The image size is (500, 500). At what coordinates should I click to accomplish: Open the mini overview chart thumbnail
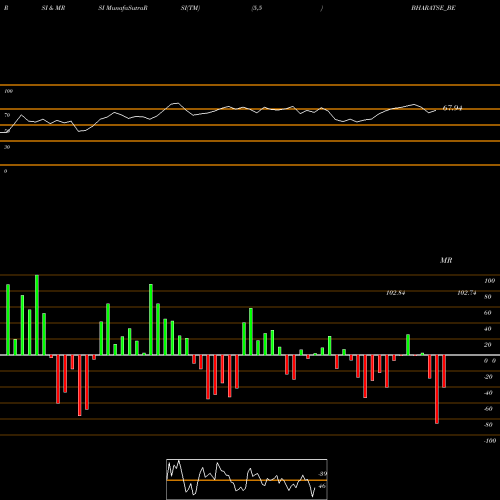click(247, 479)
